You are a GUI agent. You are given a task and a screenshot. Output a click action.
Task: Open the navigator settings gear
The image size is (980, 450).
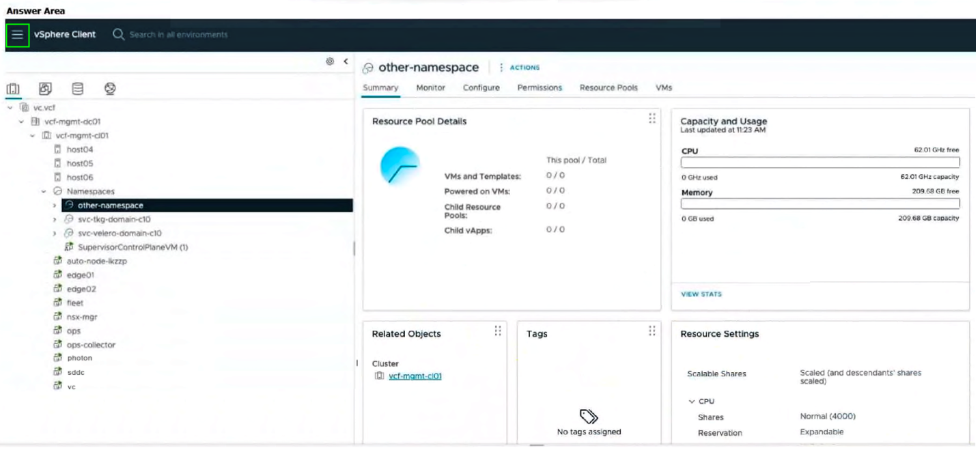coord(330,61)
